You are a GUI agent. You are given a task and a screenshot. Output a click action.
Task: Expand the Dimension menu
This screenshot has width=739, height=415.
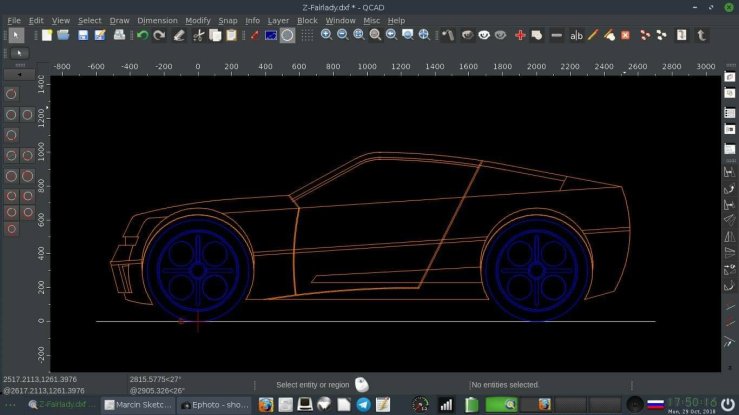click(x=157, y=20)
